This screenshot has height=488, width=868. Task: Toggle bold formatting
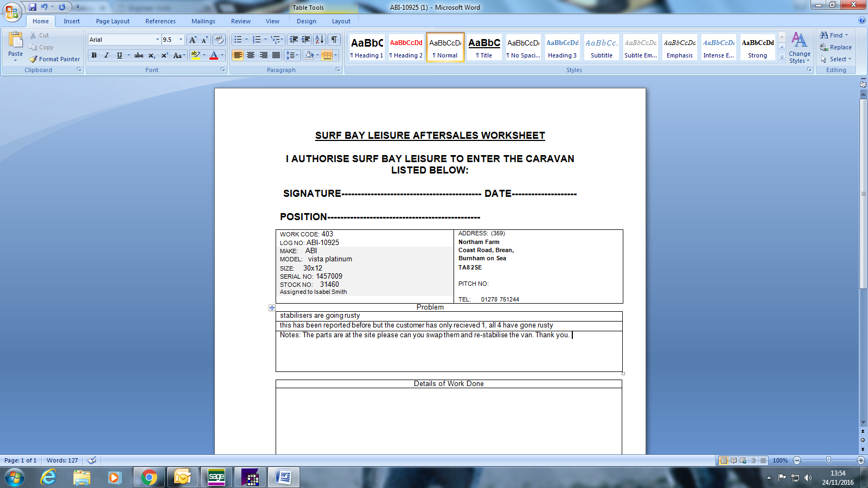94,55
